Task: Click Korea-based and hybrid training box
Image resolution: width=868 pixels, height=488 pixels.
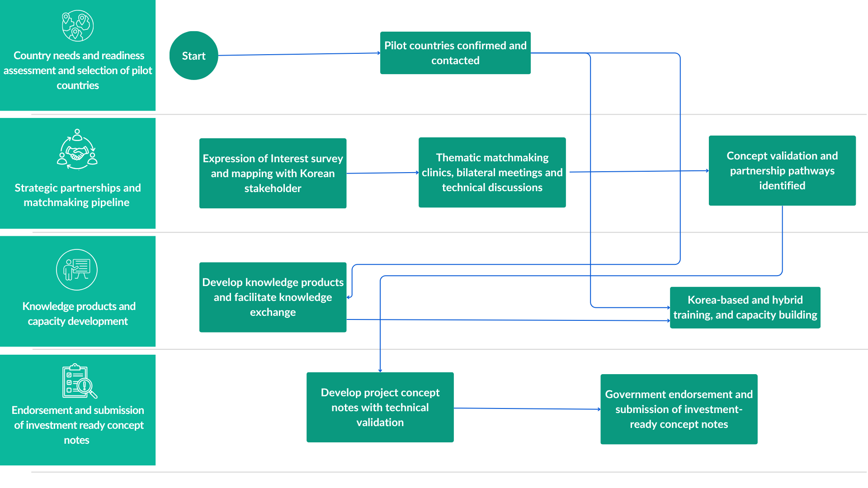Action: pos(745,307)
